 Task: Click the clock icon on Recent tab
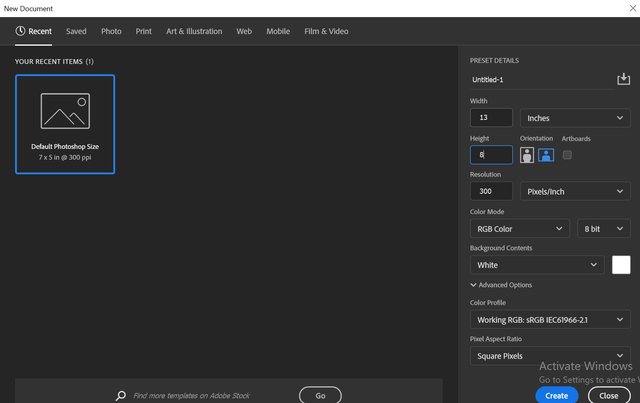(x=20, y=31)
